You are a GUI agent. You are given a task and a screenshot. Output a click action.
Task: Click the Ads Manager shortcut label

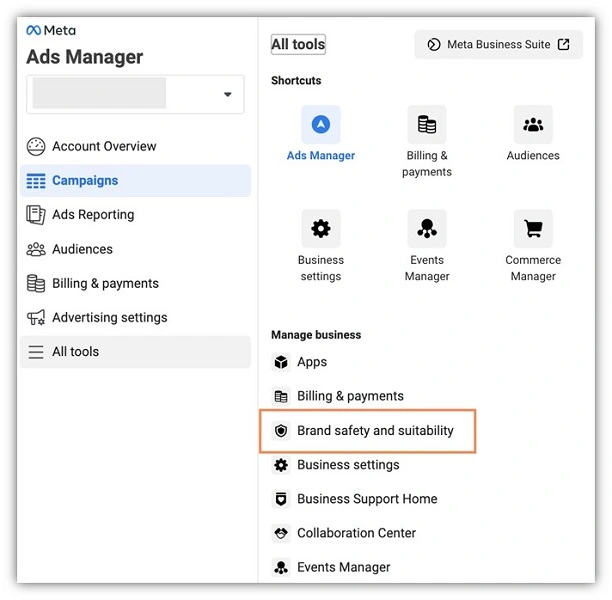[x=321, y=156]
